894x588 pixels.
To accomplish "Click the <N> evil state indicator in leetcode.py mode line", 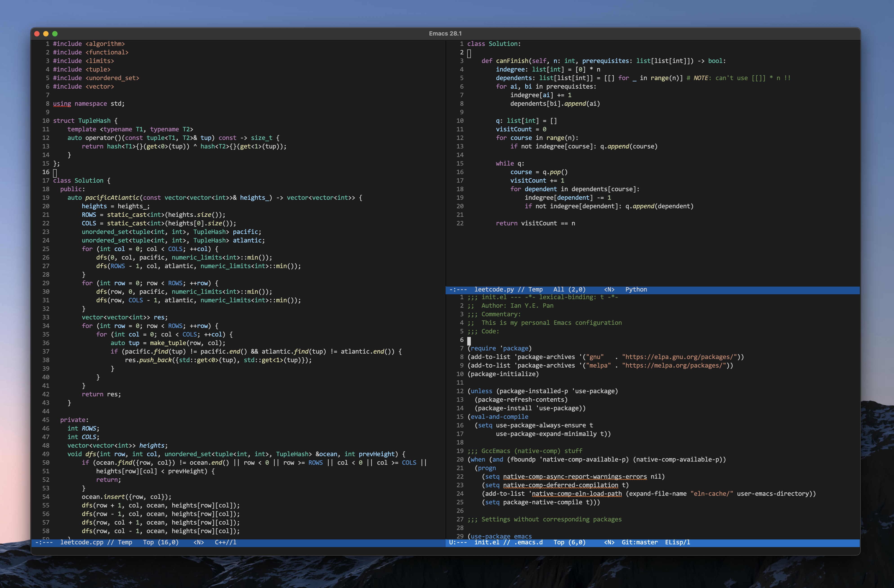I will tap(609, 289).
